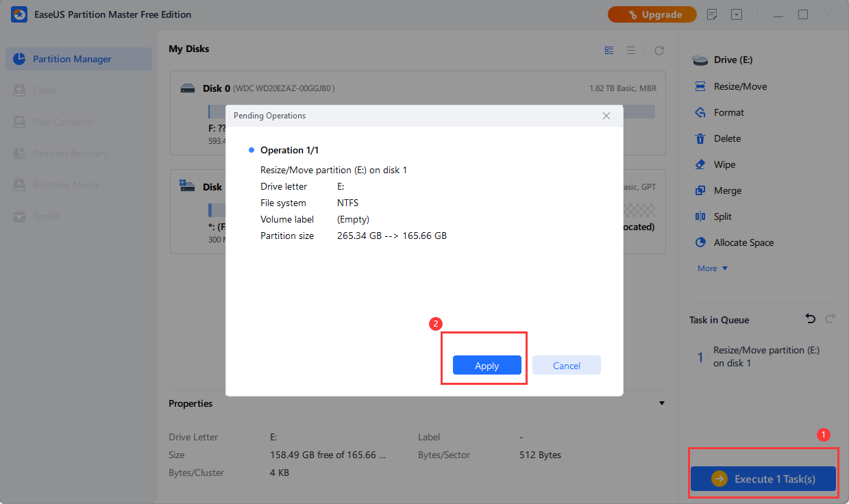Choose Wipe for Drive (E:)
The width and height of the screenshot is (849, 504).
(x=715, y=164)
